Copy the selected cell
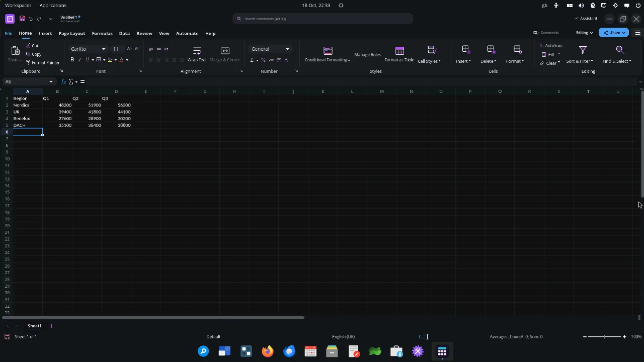The height and width of the screenshot is (362, 644). [x=34, y=54]
